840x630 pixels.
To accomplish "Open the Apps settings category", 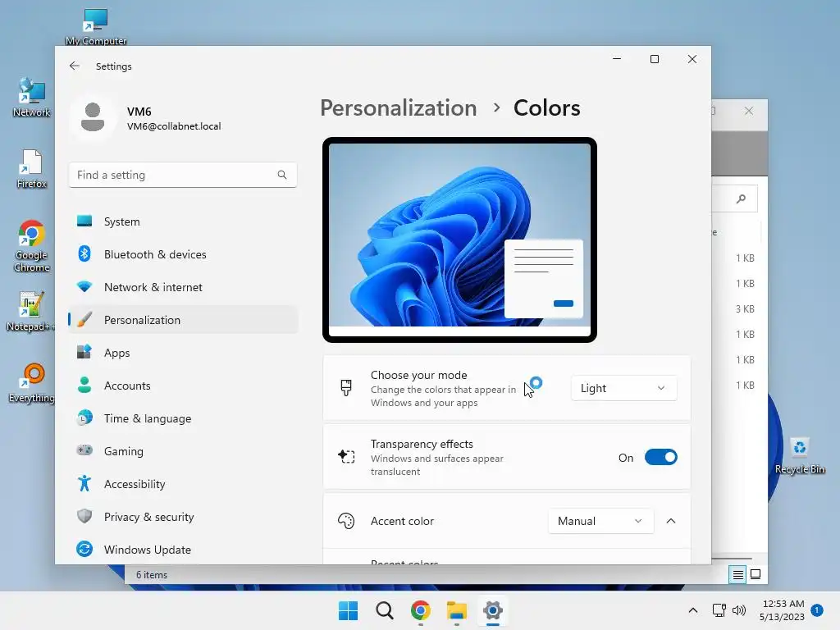I will (183, 353).
